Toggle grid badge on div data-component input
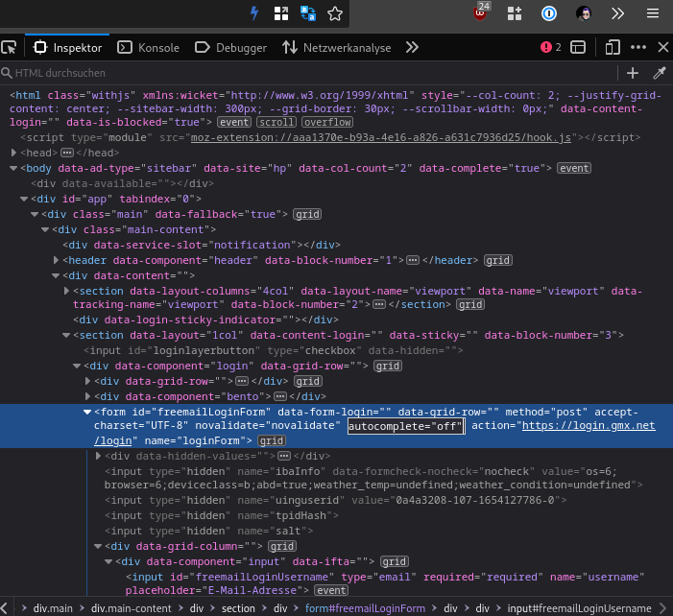Viewport: 673px width, 616px height. tap(395, 561)
